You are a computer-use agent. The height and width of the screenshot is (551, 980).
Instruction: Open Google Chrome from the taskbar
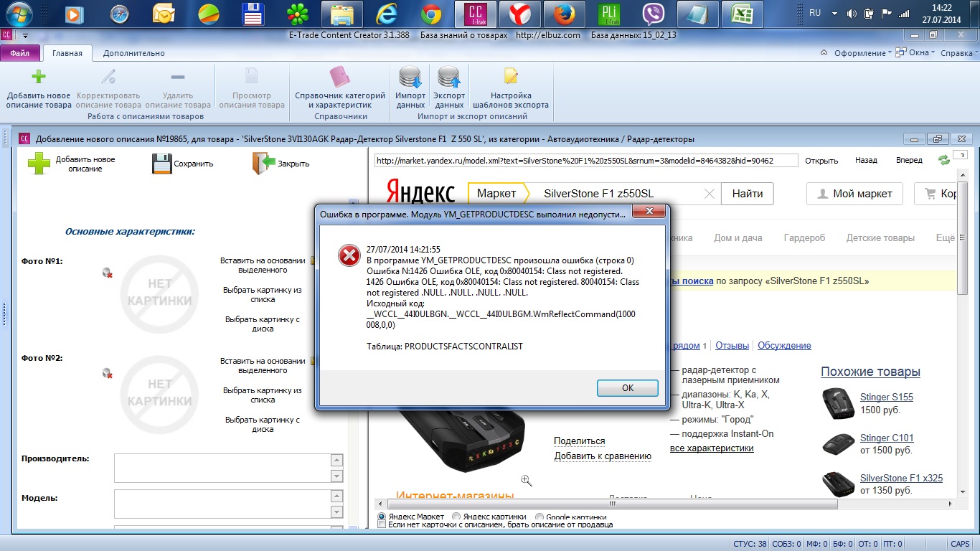tap(431, 14)
